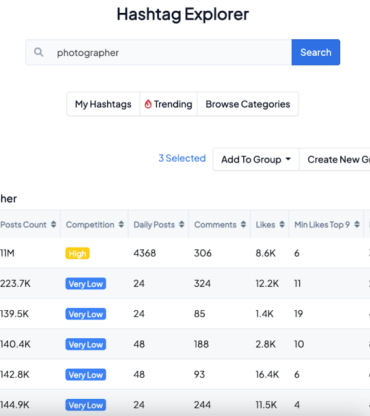Screen dimensions: 370x416
Task: Click the 12.2K likes value
Action: [x=267, y=283]
